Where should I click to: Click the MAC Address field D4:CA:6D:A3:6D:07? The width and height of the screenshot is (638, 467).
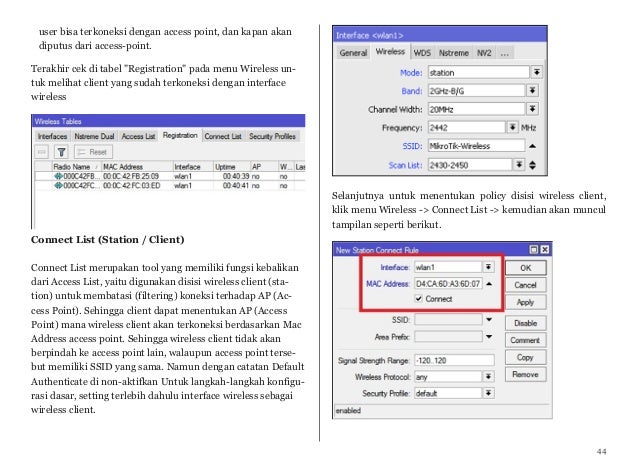point(448,284)
